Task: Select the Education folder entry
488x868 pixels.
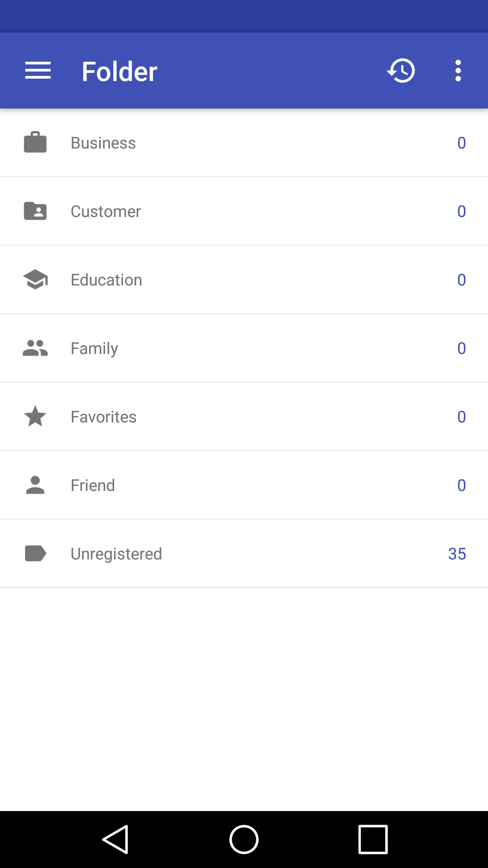Action: [x=106, y=280]
